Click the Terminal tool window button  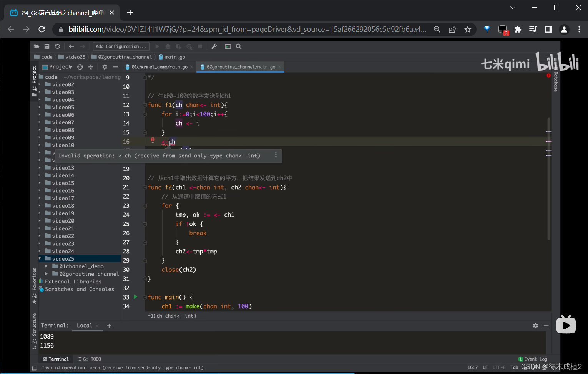click(x=56, y=359)
